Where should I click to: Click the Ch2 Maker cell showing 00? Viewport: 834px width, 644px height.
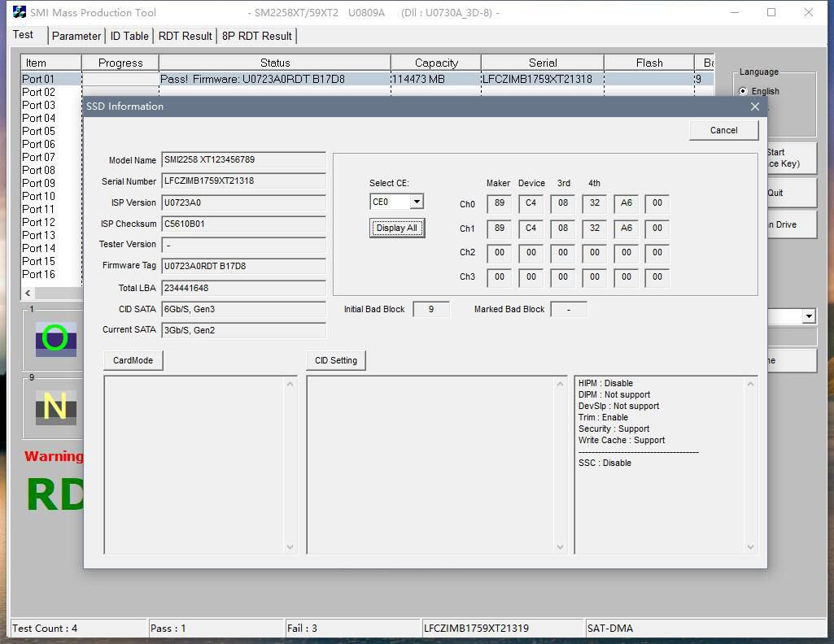[499, 253]
